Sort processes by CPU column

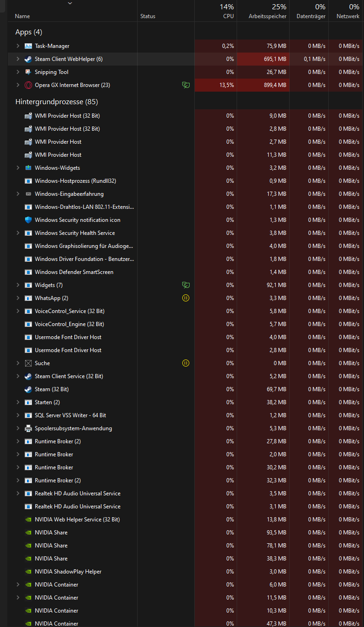228,16
